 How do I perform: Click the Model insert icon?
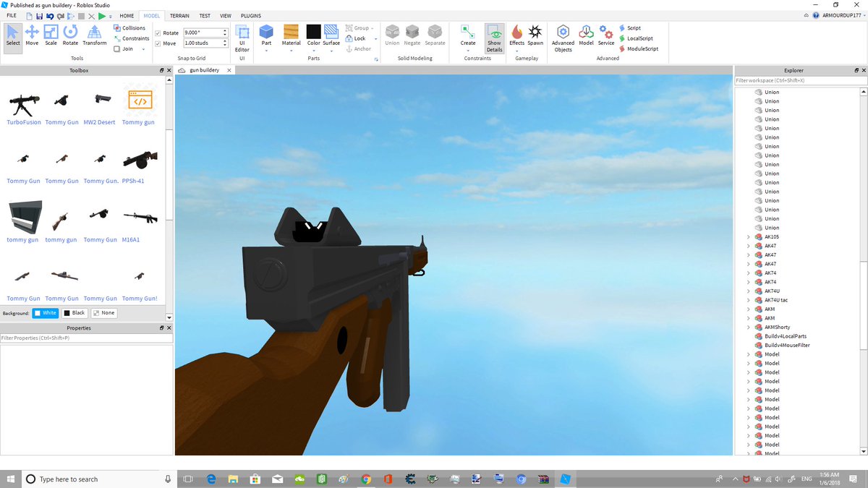pos(586,35)
